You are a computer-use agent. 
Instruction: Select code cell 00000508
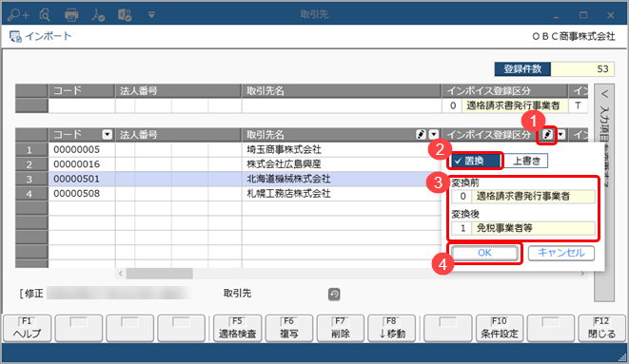click(x=82, y=194)
